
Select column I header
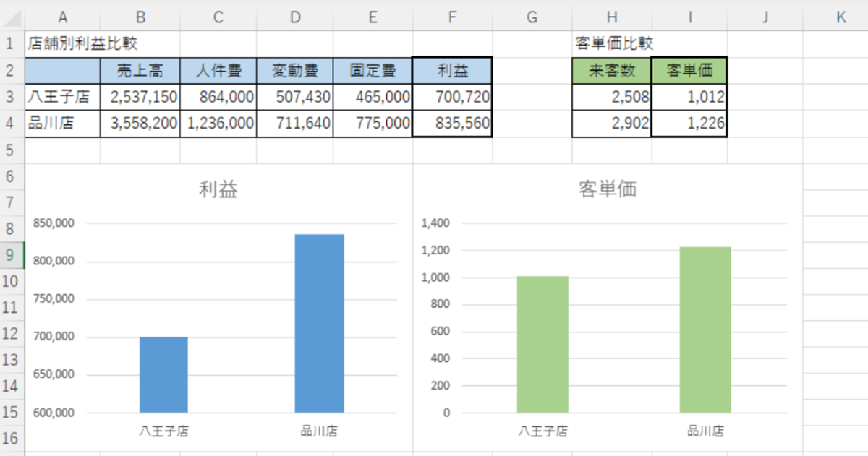click(x=689, y=17)
